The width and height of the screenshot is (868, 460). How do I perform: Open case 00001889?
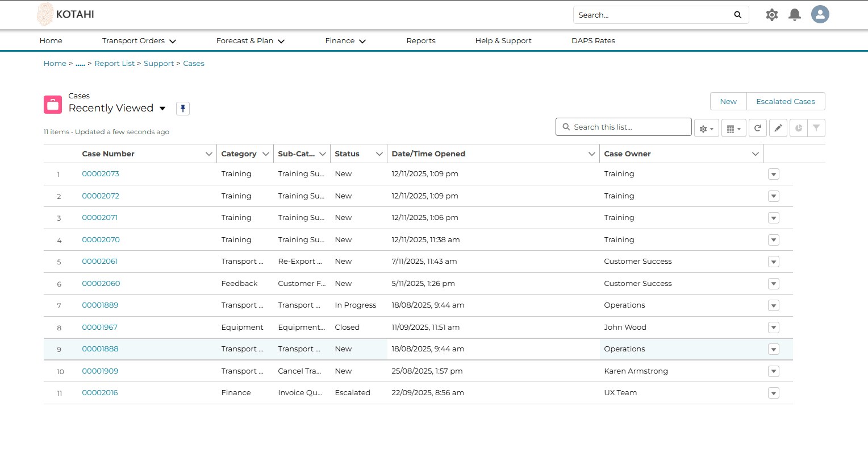(x=100, y=305)
